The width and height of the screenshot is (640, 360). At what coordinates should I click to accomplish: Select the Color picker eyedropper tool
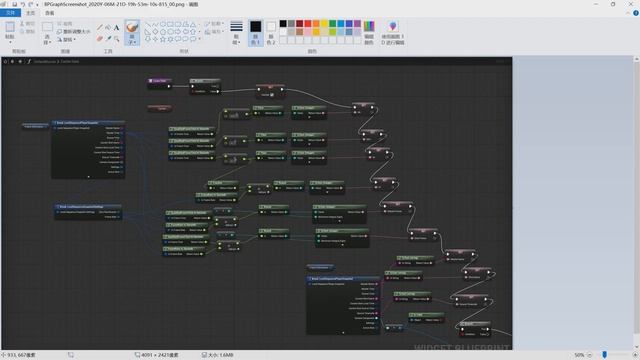pos(108,39)
